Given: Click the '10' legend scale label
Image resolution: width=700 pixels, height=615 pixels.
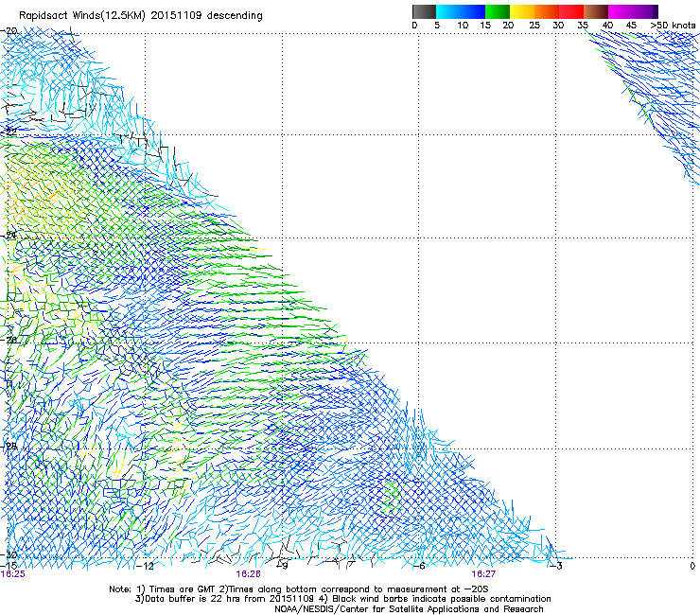Looking at the screenshot, I should click(x=463, y=26).
